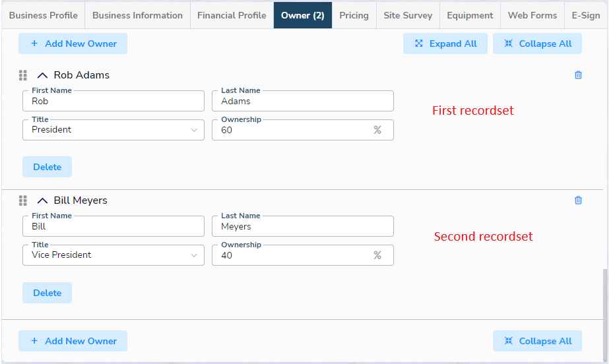Select the Site Survey tab
The height and width of the screenshot is (364, 609).
pyautogui.click(x=408, y=15)
